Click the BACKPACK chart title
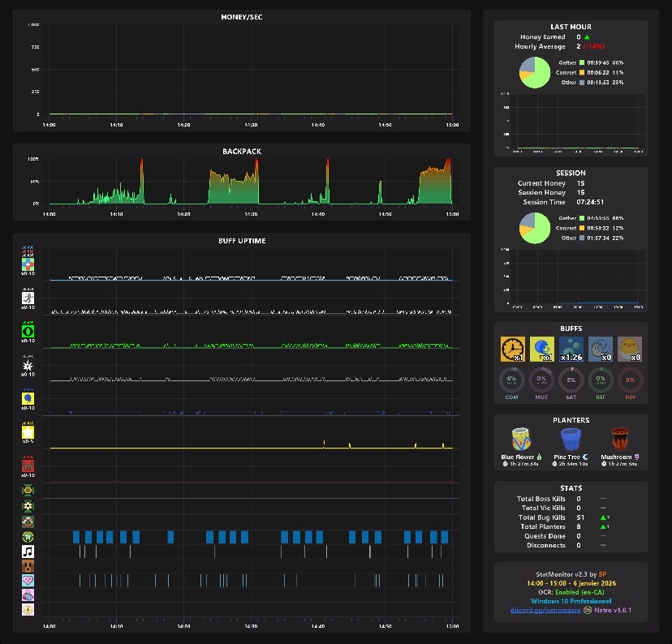This screenshot has height=644, width=672. [242, 152]
